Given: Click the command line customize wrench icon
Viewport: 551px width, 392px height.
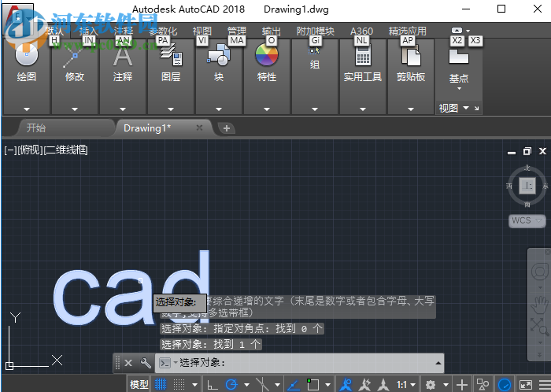Looking at the screenshot, I should click(146, 363).
